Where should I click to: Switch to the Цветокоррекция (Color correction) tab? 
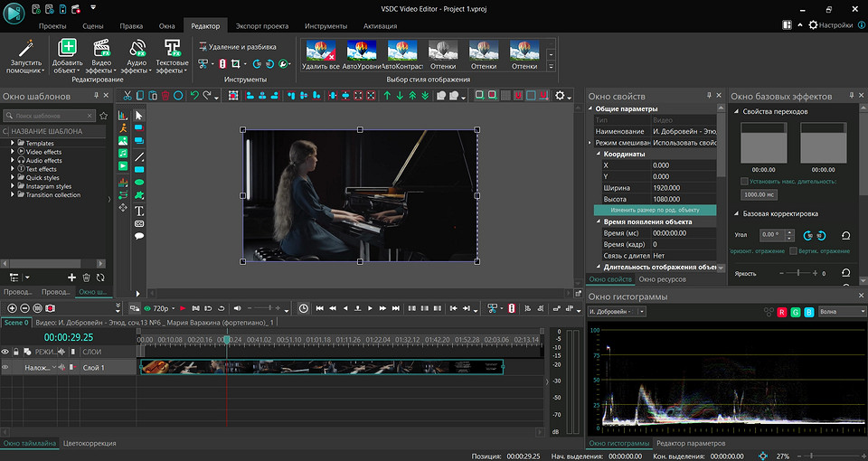(90, 443)
